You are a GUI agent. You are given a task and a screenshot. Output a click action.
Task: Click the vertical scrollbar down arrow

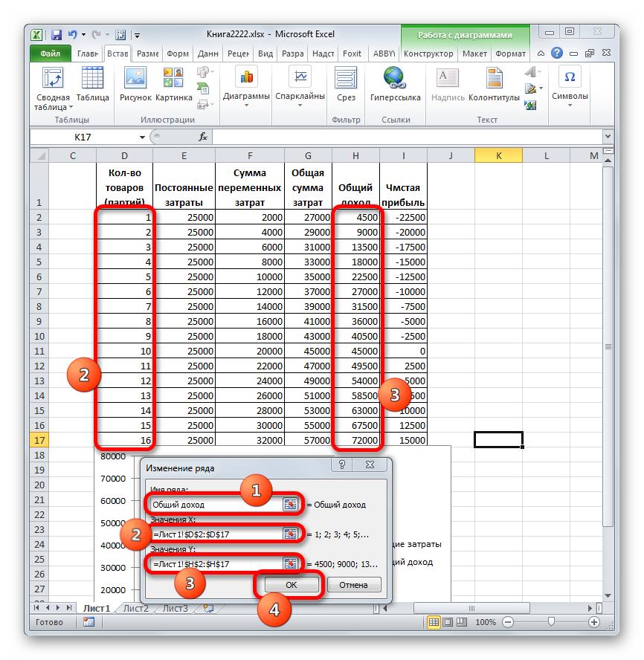coord(608,595)
